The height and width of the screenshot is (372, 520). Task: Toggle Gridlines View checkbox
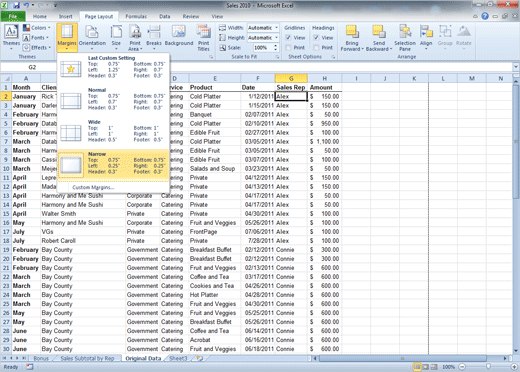pos(288,38)
